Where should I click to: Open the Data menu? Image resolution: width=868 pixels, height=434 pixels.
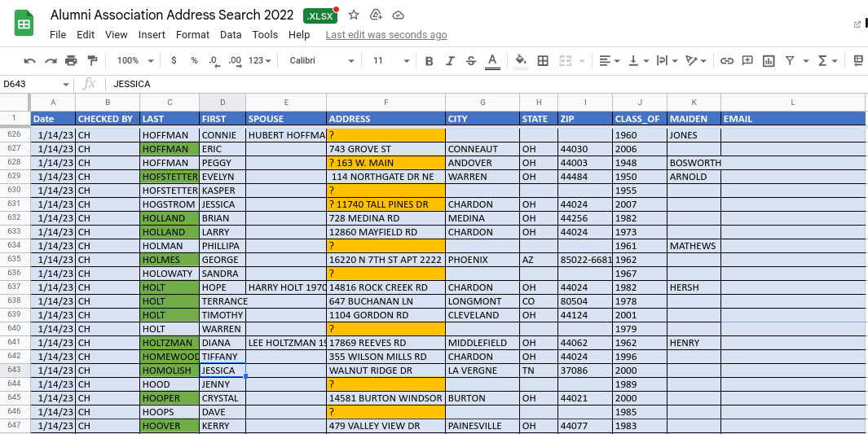[x=231, y=35]
